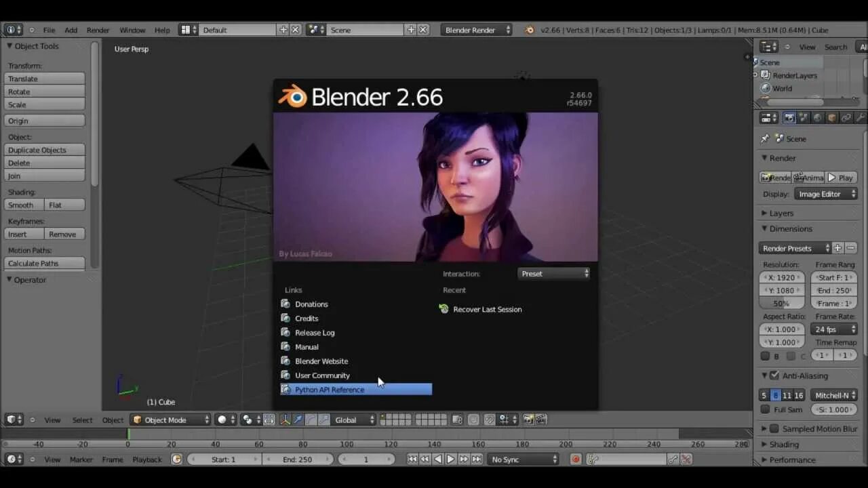The image size is (868, 488).
Task: Open the File menu
Action: 49,30
